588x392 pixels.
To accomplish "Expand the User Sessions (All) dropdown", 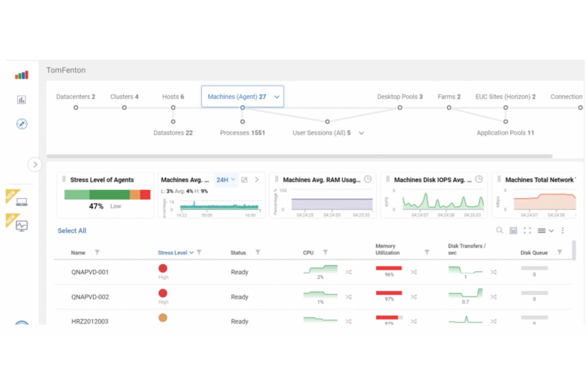I will point(361,133).
